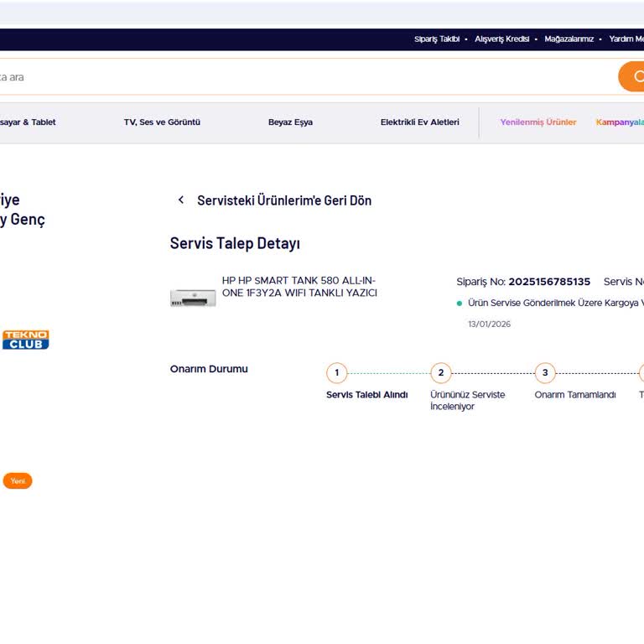644x644 pixels.
Task: Select step 3 circle in repair status
Action: [545, 373]
